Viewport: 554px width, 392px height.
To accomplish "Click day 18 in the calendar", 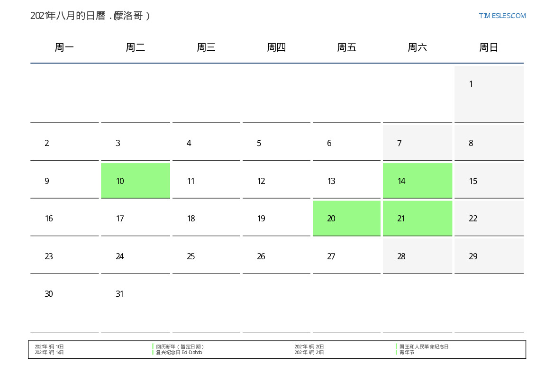I will coord(206,218).
